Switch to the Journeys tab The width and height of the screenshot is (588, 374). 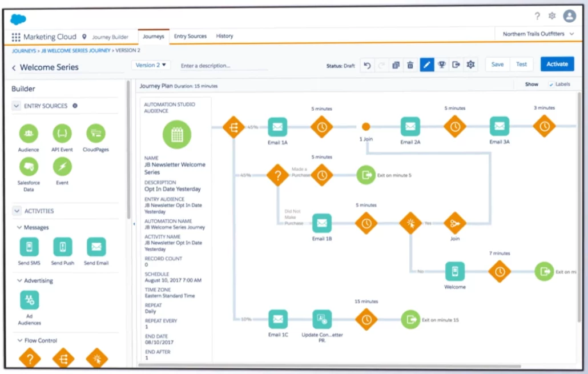point(154,37)
